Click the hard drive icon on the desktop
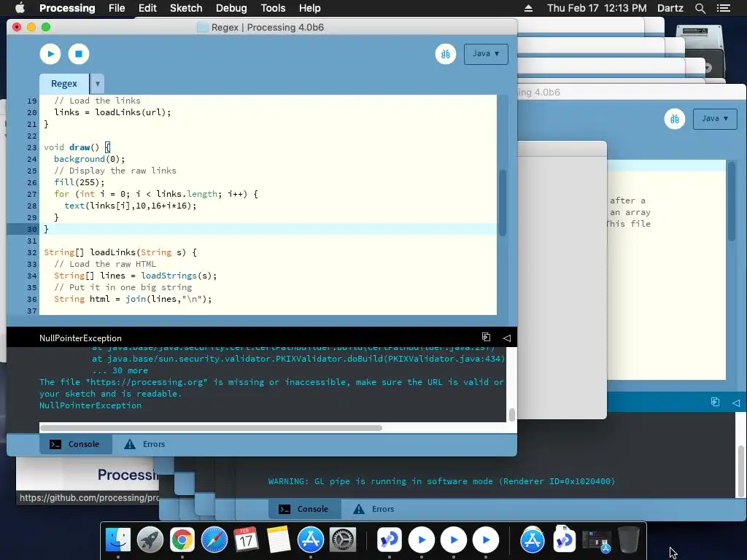This screenshot has width=747, height=560. point(700,37)
